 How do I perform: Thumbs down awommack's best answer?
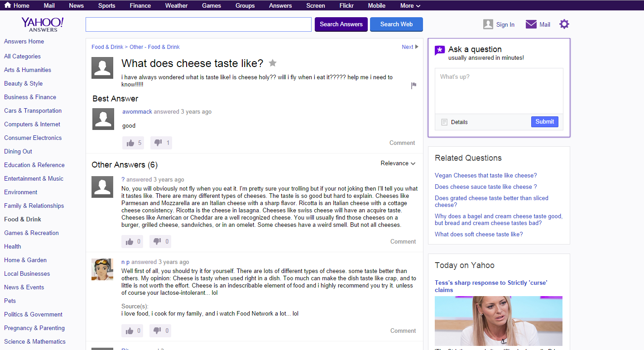[158, 143]
